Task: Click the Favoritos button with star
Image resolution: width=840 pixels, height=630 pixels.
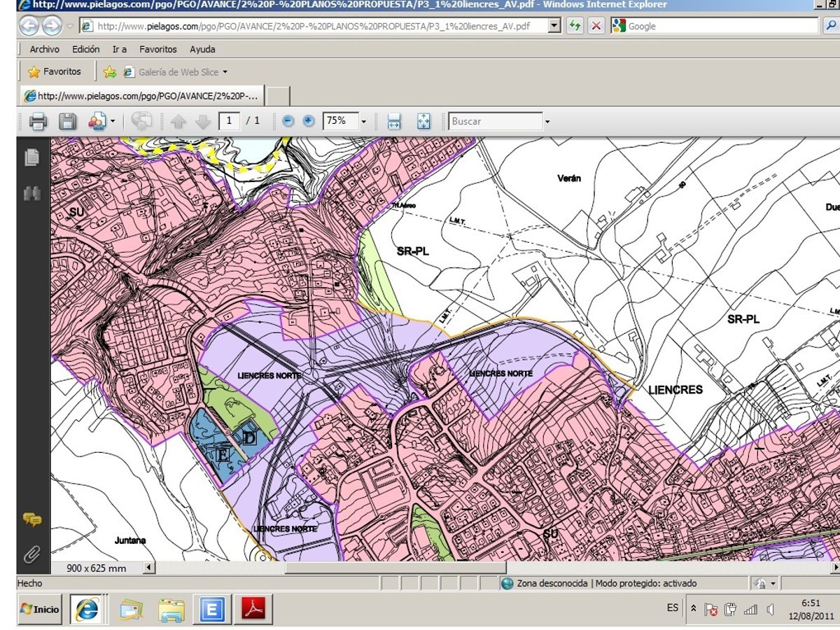Action: 55,71
